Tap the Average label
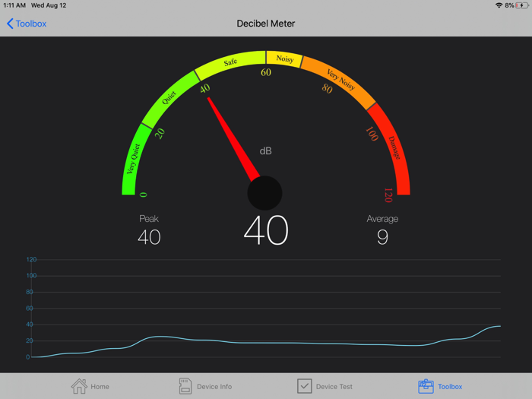532x399 pixels. pos(382,219)
